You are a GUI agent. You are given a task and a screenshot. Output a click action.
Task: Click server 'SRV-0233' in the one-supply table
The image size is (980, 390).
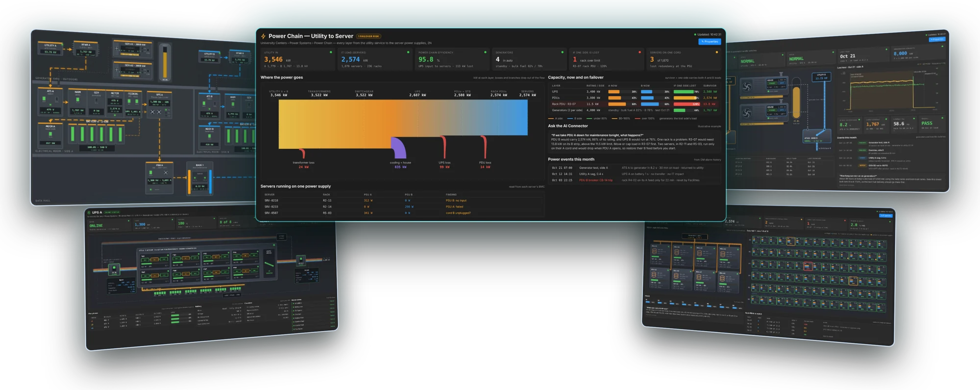pos(271,207)
